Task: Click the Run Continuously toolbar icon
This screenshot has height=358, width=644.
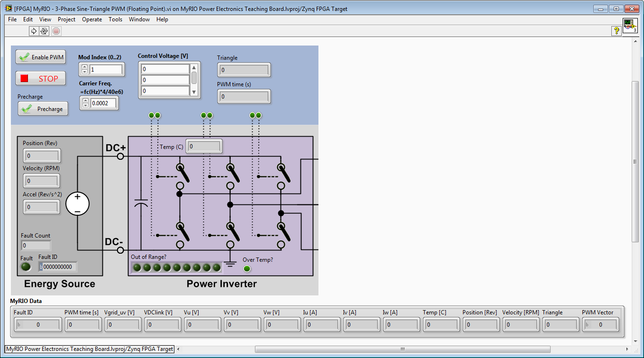Action: (x=44, y=31)
